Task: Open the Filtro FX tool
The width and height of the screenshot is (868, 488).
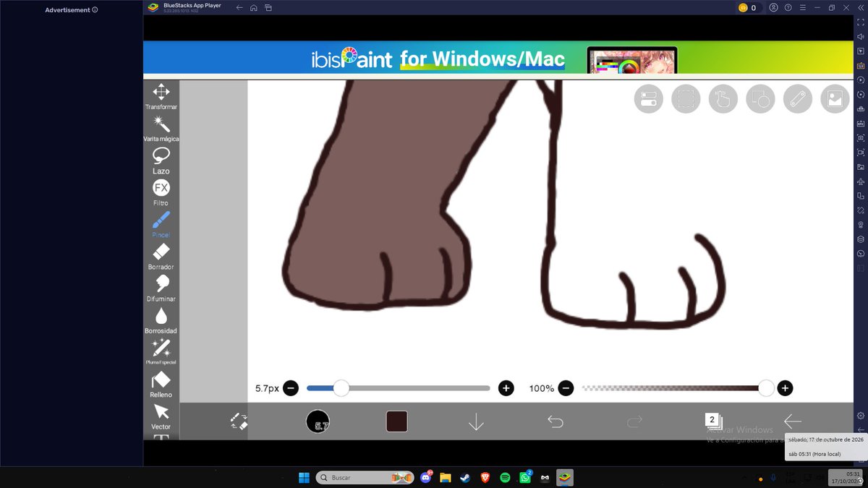Action: tap(161, 192)
